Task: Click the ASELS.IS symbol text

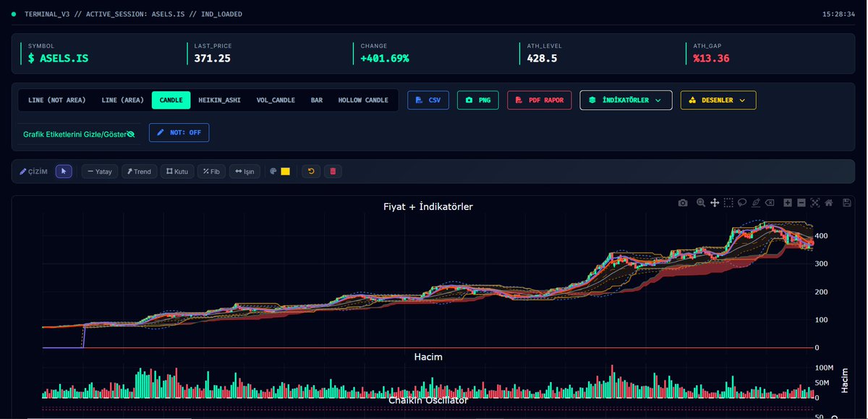Action: click(x=64, y=58)
